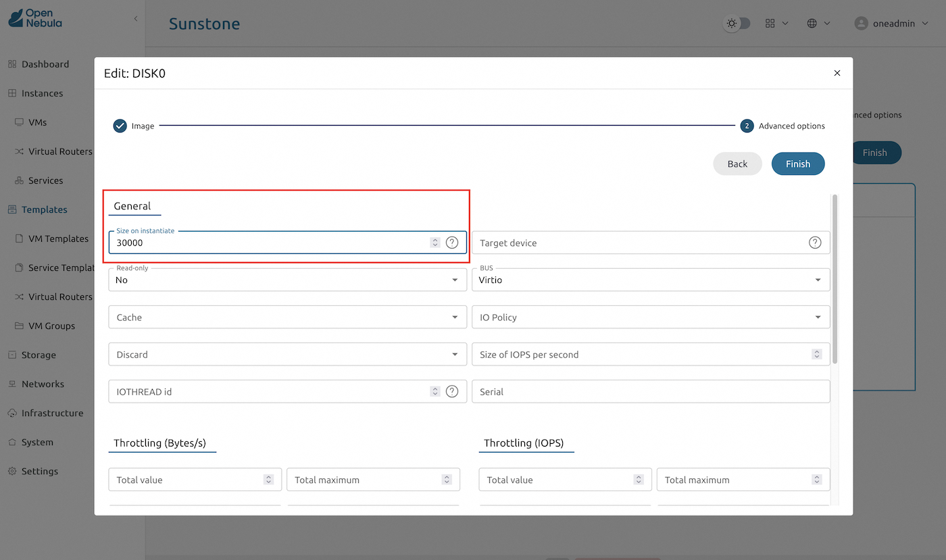
Task: Click the Infrastructure icon in the sidebar
Action: point(13,413)
